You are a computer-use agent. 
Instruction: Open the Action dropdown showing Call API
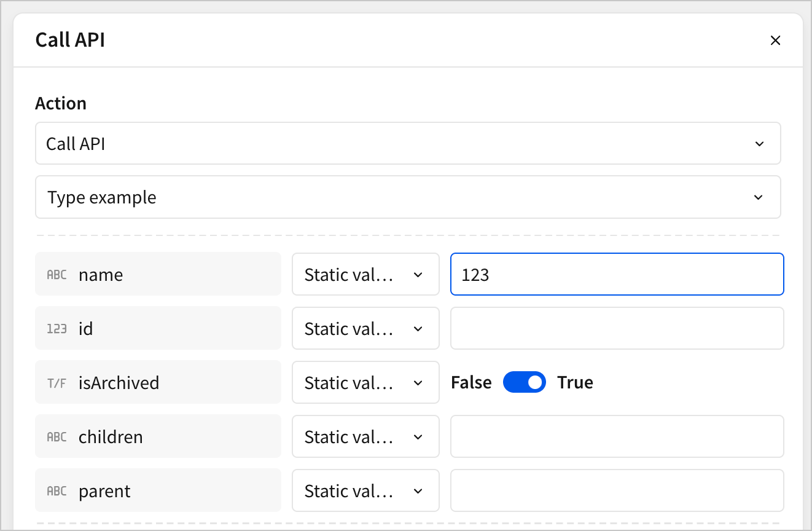pos(408,143)
